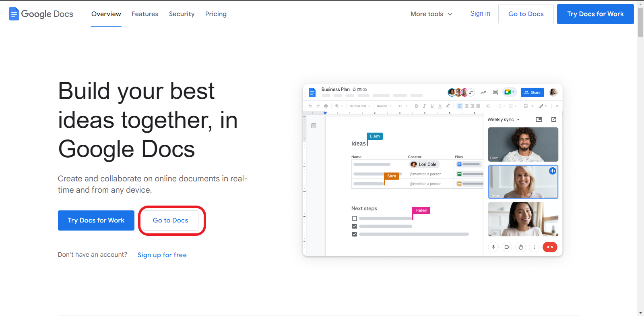644x316 pixels.
Task: Select right align icon
Action: click(x=472, y=106)
